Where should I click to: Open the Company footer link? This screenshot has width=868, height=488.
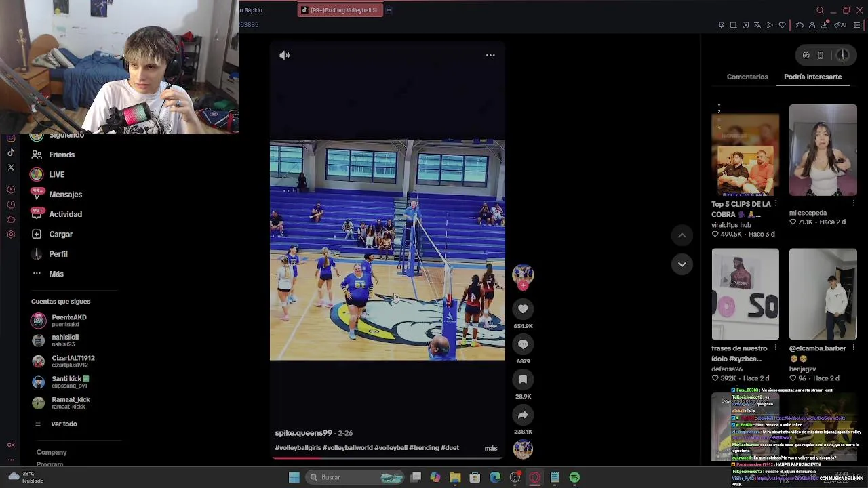(x=52, y=452)
